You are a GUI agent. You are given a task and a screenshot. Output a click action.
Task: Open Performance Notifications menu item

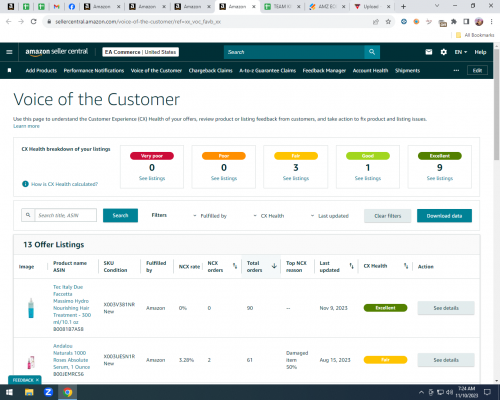point(94,70)
